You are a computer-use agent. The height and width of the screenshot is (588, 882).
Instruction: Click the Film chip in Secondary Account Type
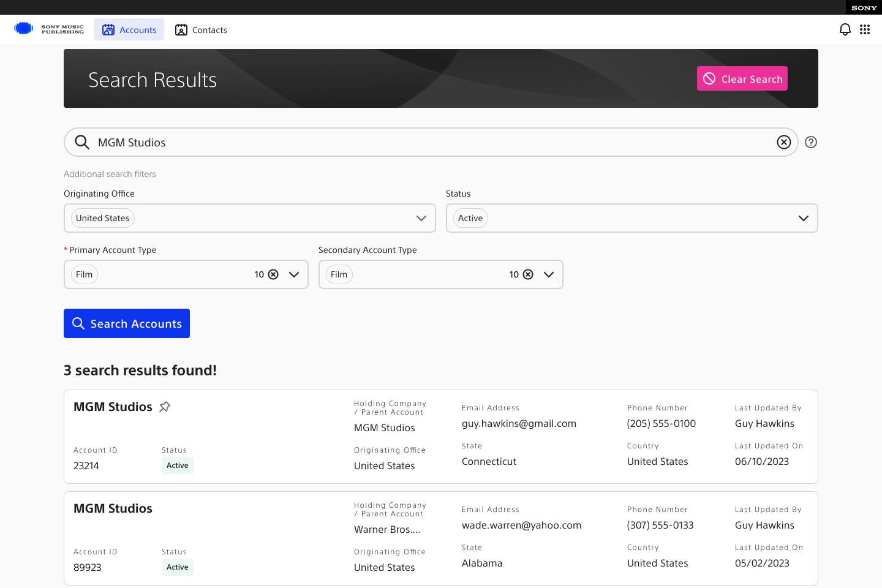coord(339,274)
